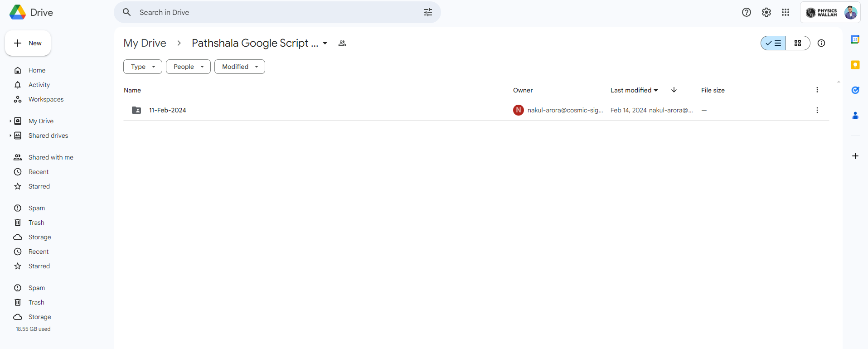The image size is (868, 349).
Task: Select the 11-Feb-2024 folder name
Action: 168,110
